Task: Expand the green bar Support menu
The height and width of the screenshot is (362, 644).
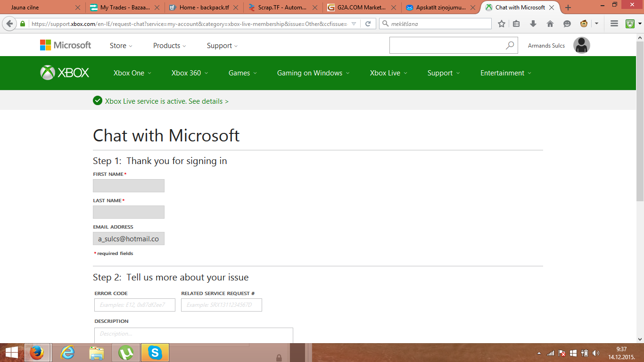Action: (x=444, y=73)
